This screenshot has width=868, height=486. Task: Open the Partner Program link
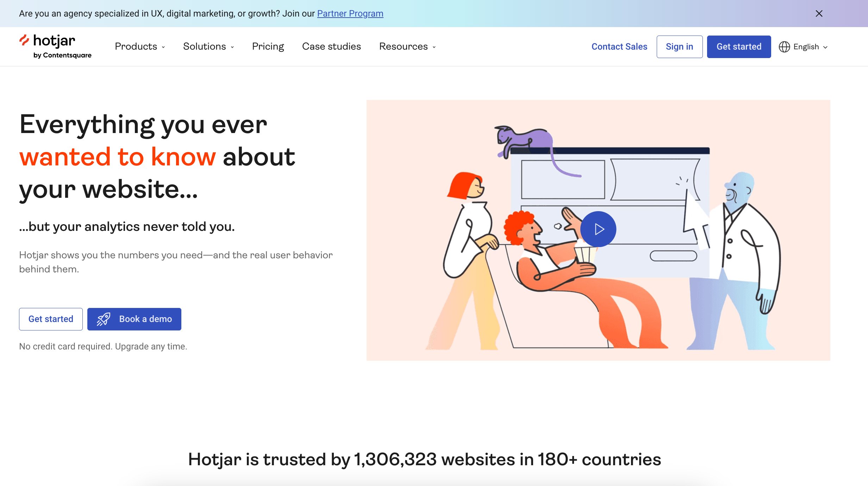(350, 13)
